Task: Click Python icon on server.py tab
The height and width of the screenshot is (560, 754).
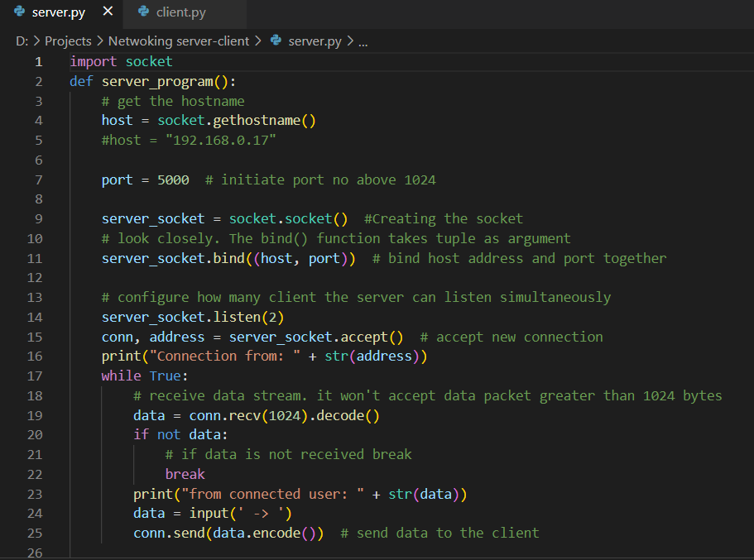Action: [19, 12]
